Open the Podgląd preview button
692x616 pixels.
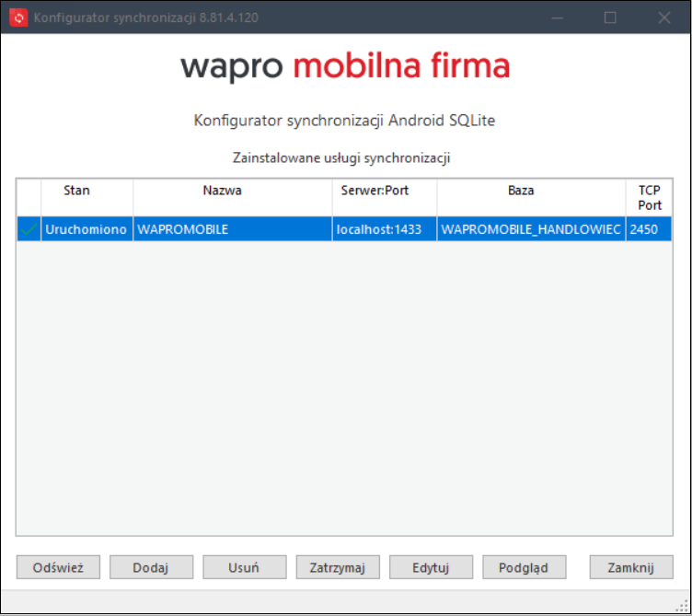coord(524,567)
